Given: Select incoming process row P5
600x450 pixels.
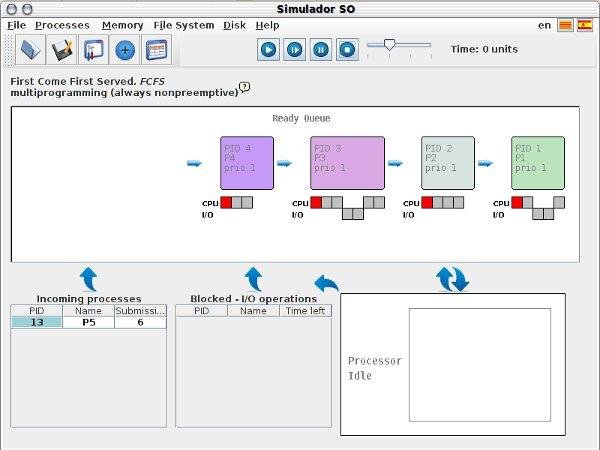Looking at the screenshot, I should point(89,323).
